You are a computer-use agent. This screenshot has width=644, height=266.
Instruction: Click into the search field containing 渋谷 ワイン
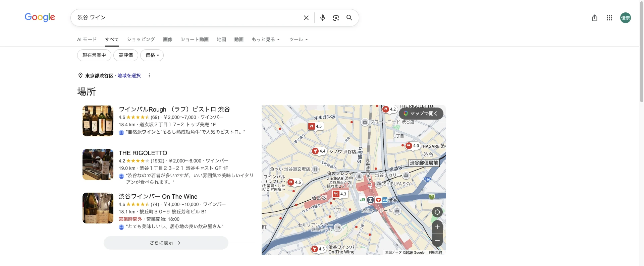pyautogui.click(x=188, y=18)
